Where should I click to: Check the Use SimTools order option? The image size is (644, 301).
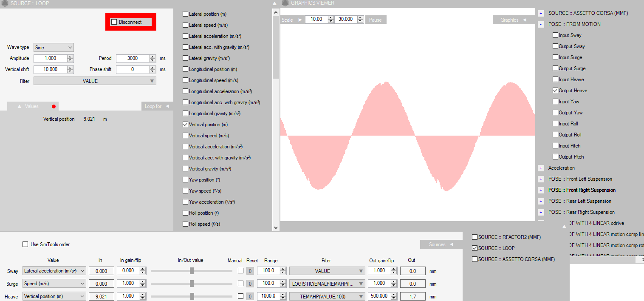25,244
